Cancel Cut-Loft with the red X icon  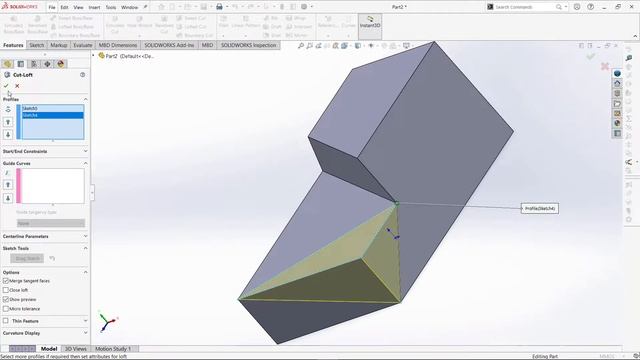pos(17,86)
